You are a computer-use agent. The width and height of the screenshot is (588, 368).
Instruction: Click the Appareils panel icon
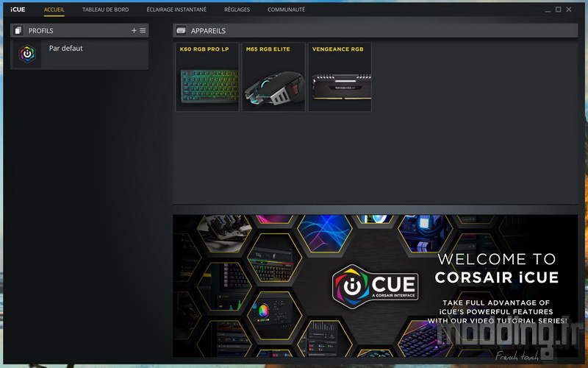(181, 30)
